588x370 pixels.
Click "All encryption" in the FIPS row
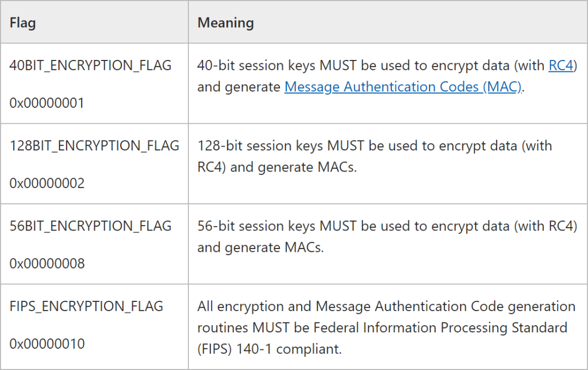[235, 307]
